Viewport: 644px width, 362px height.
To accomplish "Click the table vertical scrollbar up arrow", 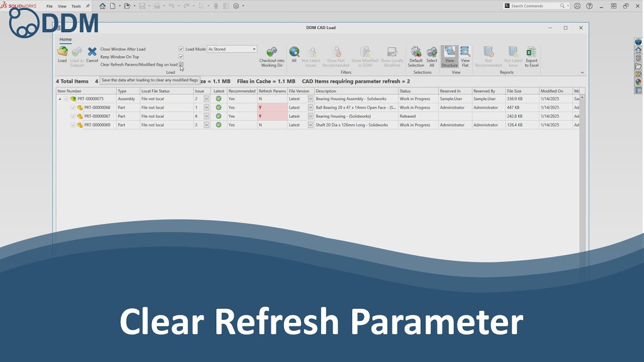I will pyautogui.click(x=582, y=98).
